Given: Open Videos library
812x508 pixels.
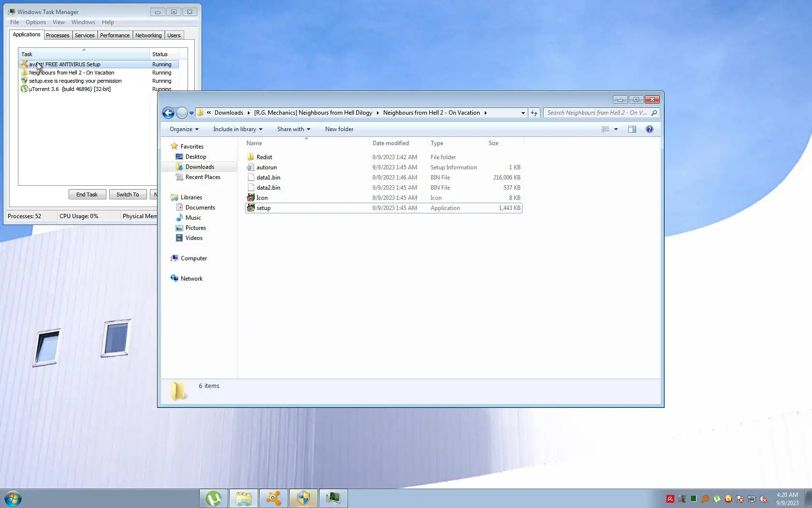Looking at the screenshot, I should coord(194,238).
